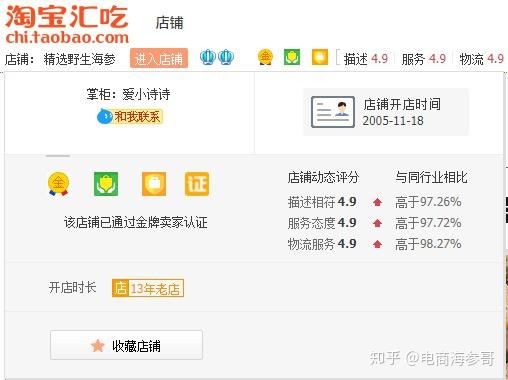Open seller name 爱小诗诗
This screenshot has height=380, width=508.
point(146,94)
